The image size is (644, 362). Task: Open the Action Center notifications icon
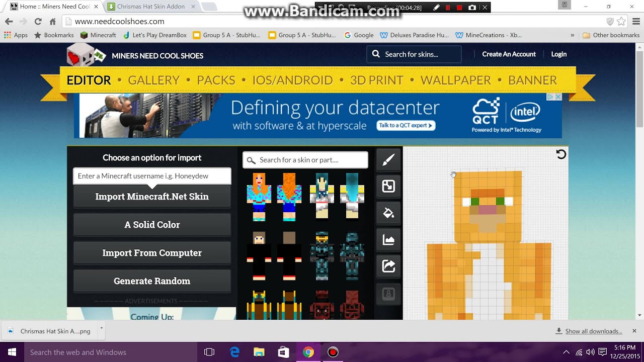[603, 352]
